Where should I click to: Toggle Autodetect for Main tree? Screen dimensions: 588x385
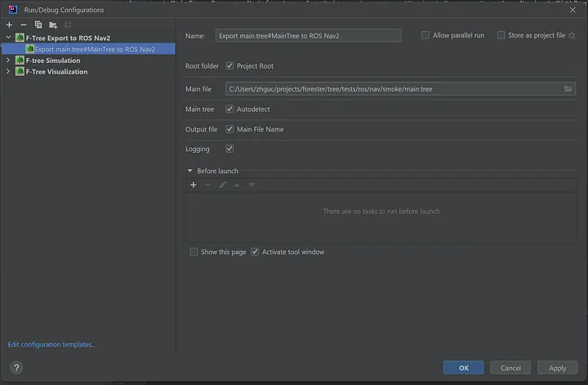[229, 109]
